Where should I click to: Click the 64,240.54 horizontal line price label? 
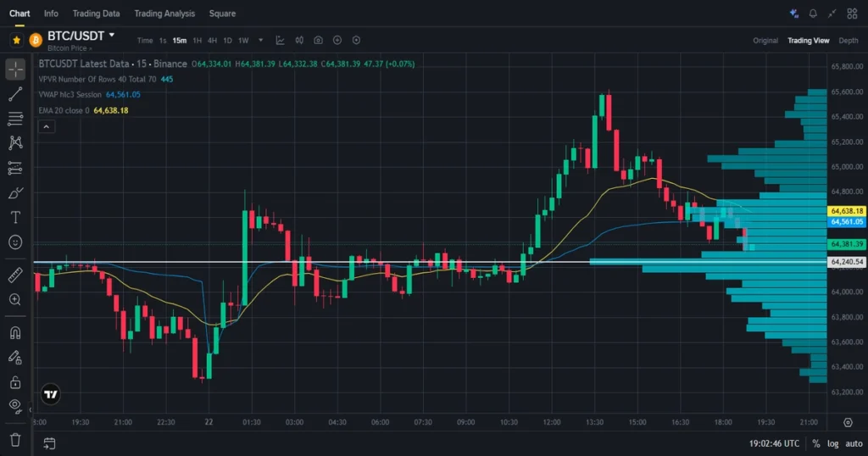[847, 262]
